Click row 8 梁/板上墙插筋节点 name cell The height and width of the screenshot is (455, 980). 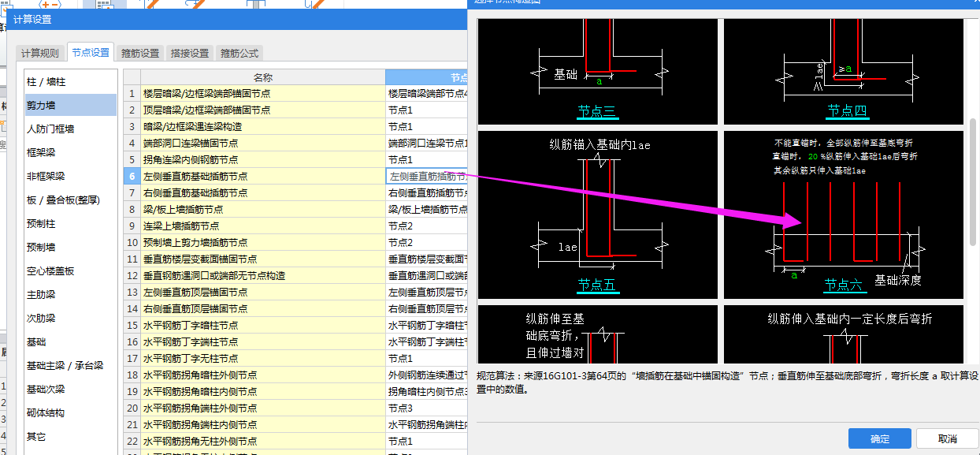tap(263, 209)
